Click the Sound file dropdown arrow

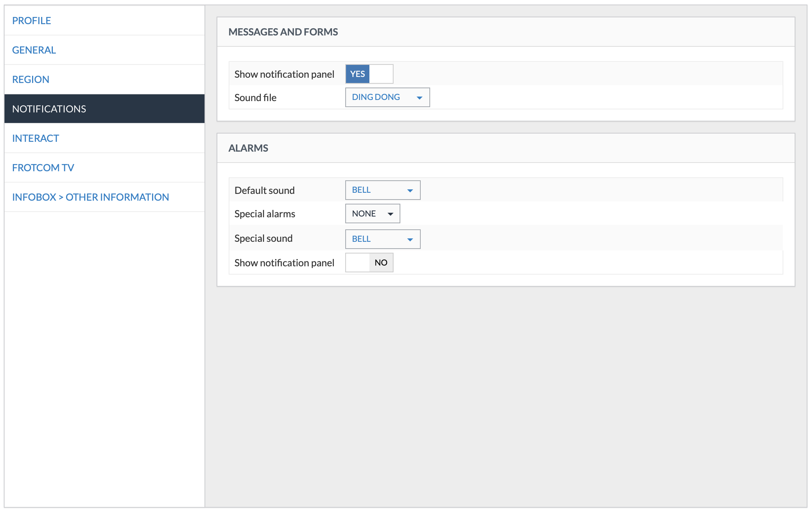pos(419,98)
